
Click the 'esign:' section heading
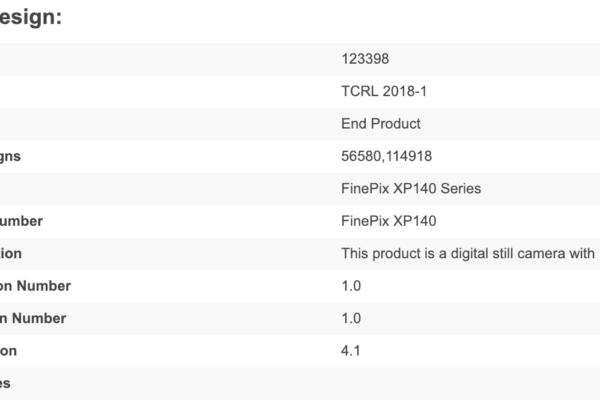[x=33, y=17]
